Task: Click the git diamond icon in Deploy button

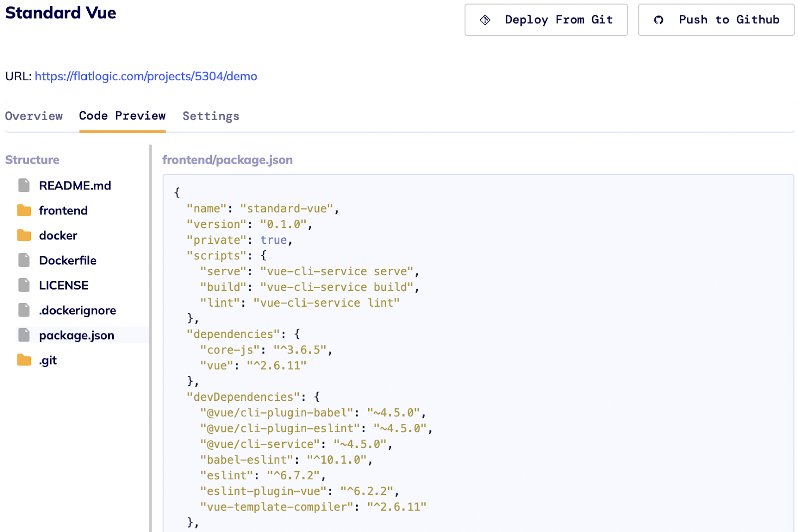Action: tap(485, 20)
